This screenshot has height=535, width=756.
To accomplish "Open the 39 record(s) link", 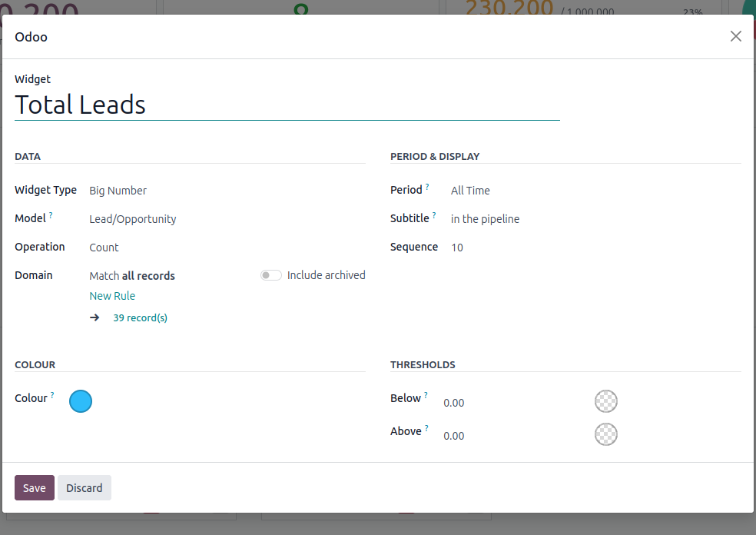I will click(140, 318).
